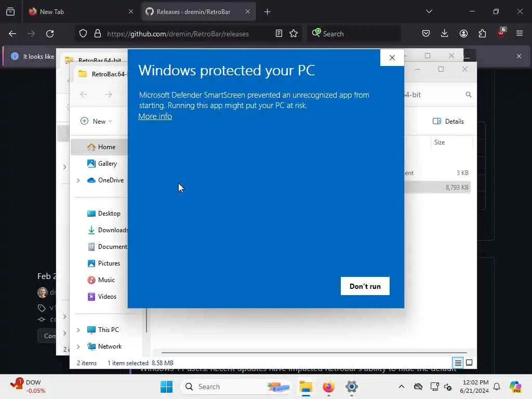This screenshot has height=399, width=532.
Task: Open Music folder in sidebar
Action: pos(101,280)
